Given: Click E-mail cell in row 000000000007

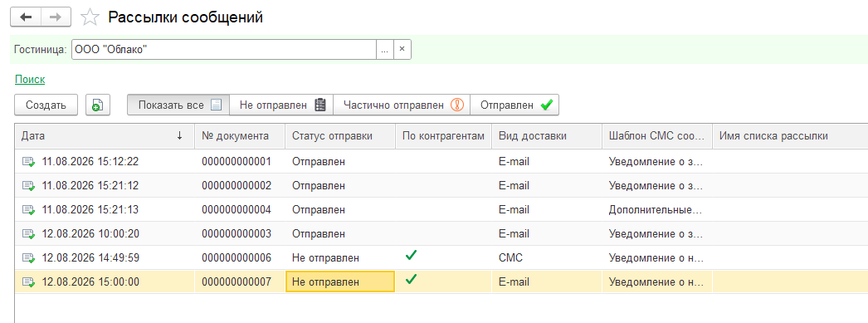Looking at the screenshot, I should point(514,282).
